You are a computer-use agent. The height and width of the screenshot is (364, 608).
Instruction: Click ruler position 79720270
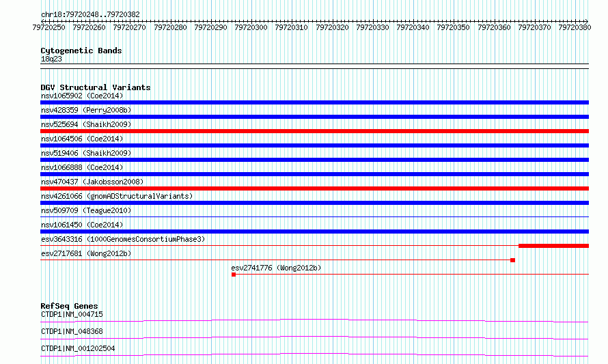(130, 27)
